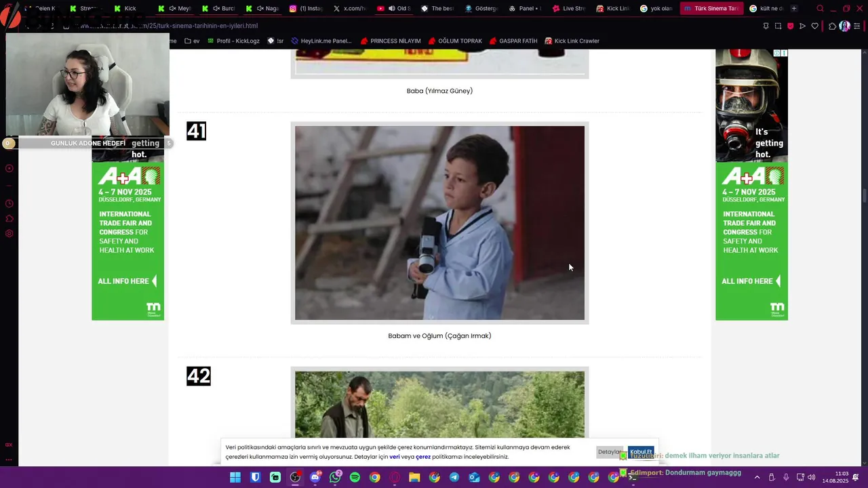The width and height of the screenshot is (868, 488).
Task: Click the GX icon in bottom sidebar
Action: click(x=9, y=445)
